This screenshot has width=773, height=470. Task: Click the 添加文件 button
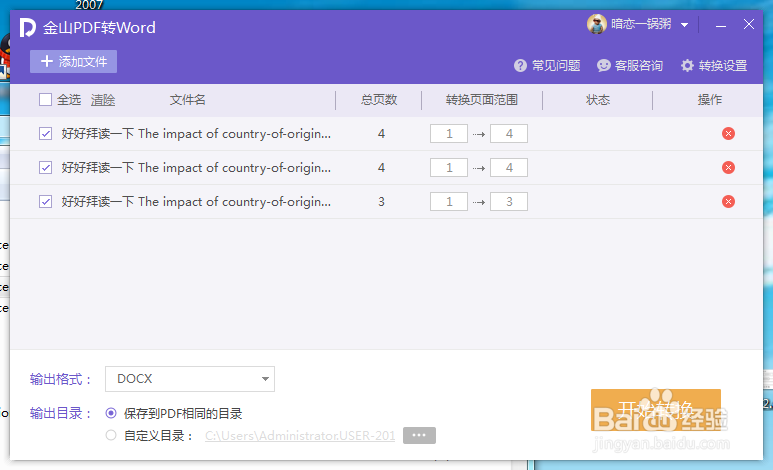[x=73, y=62]
